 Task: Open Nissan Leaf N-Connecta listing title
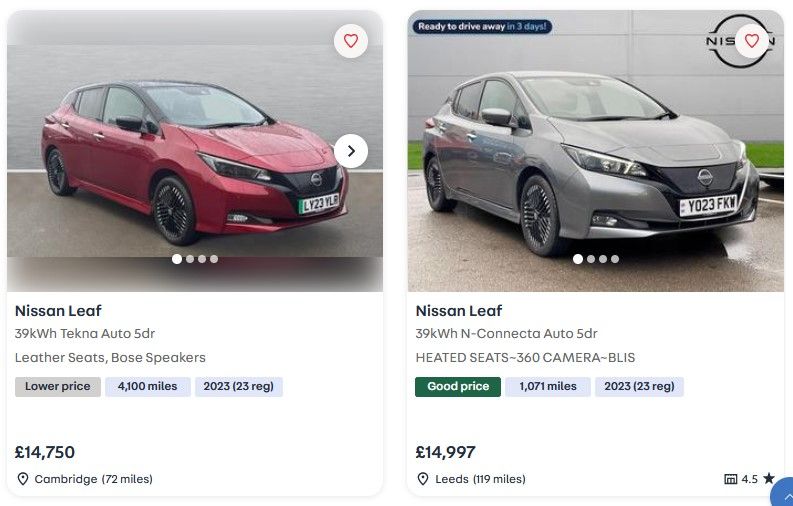[x=459, y=311]
